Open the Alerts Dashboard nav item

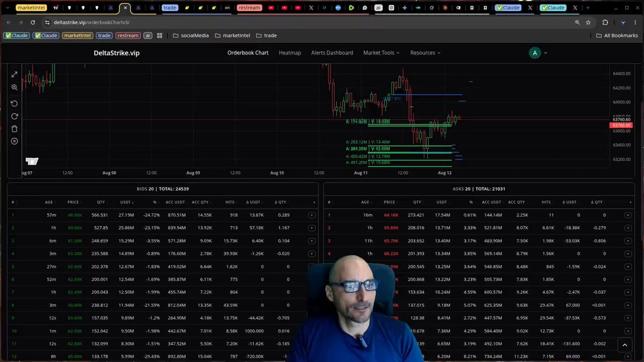point(332,53)
